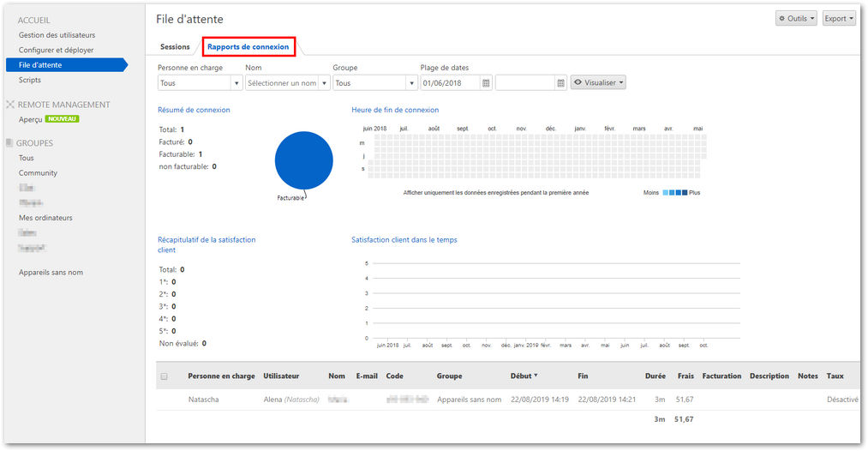
Task: Click the start date calendar icon
Action: click(486, 83)
